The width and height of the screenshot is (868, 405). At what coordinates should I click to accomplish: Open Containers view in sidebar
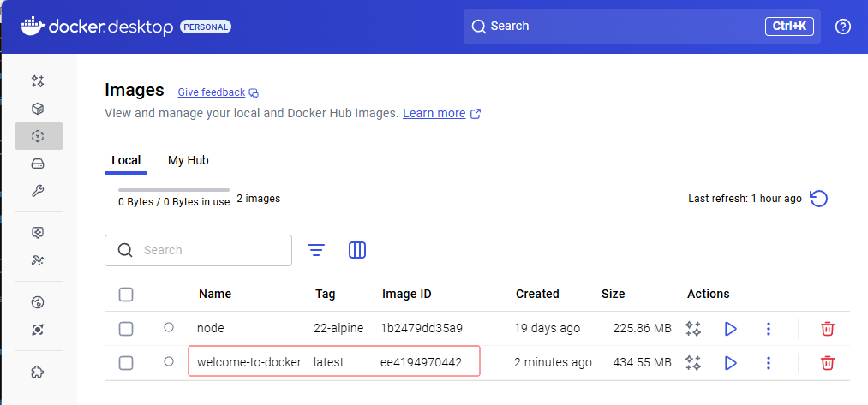(x=38, y=109)
